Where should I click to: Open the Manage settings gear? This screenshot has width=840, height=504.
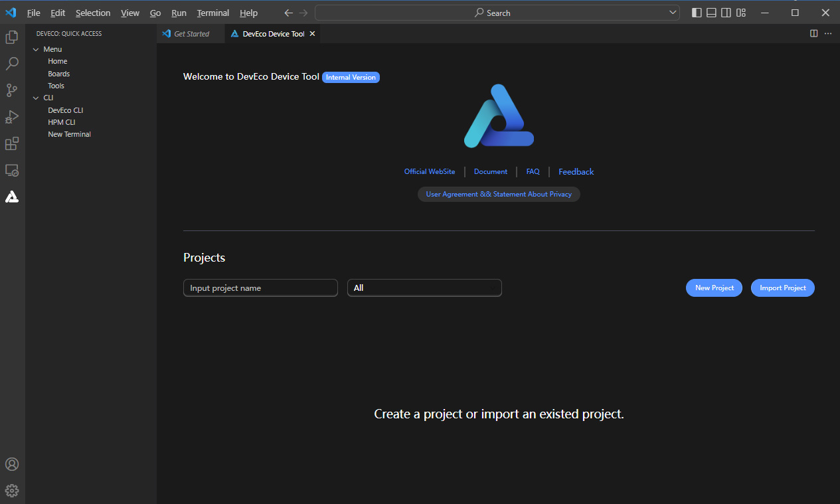[x=12, y=491]
